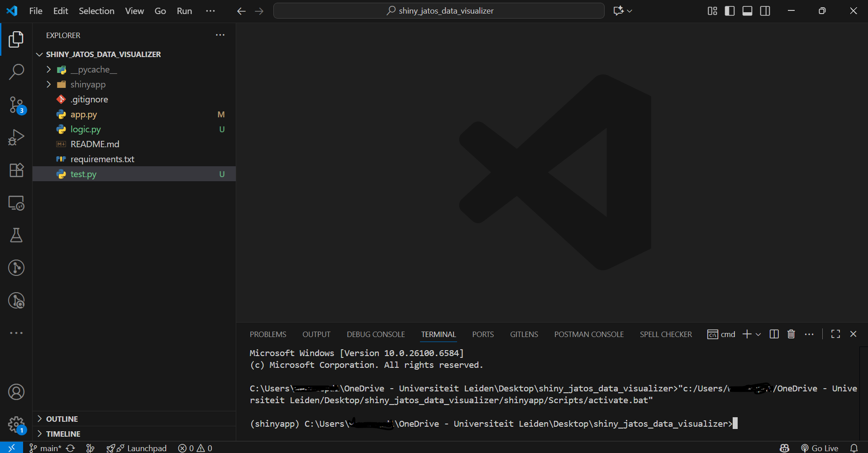Open the Testing beaker view

point(16,235)
